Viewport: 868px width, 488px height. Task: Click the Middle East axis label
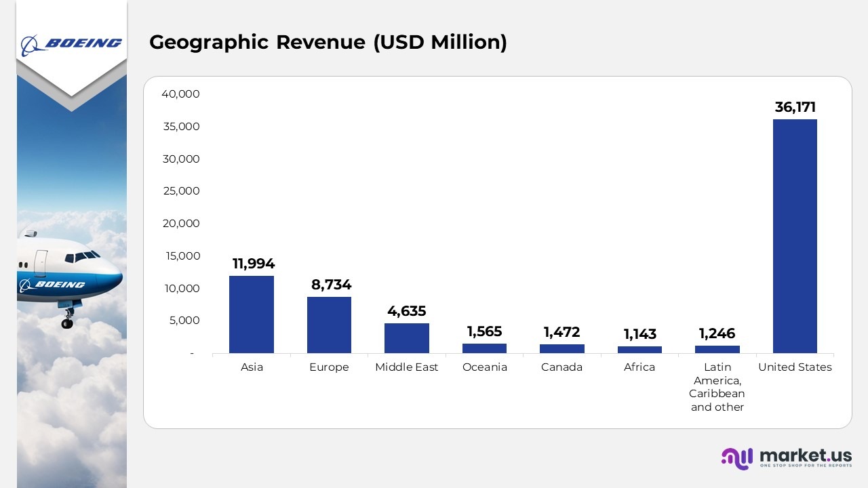(x=407, y=367)
